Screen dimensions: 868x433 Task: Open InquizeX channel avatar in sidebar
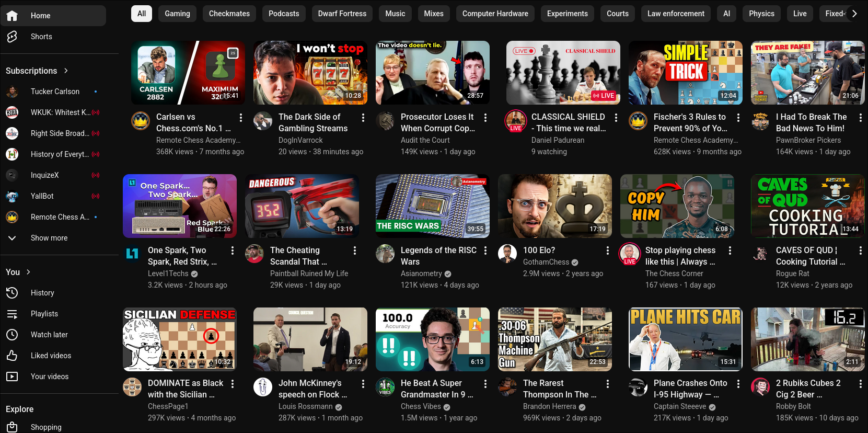click(x=12, y=175)
